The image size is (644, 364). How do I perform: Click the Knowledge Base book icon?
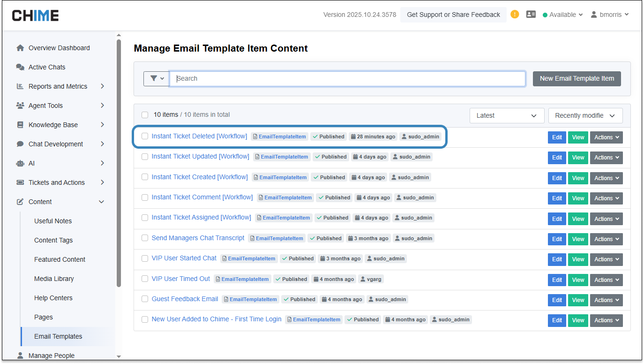20,125
